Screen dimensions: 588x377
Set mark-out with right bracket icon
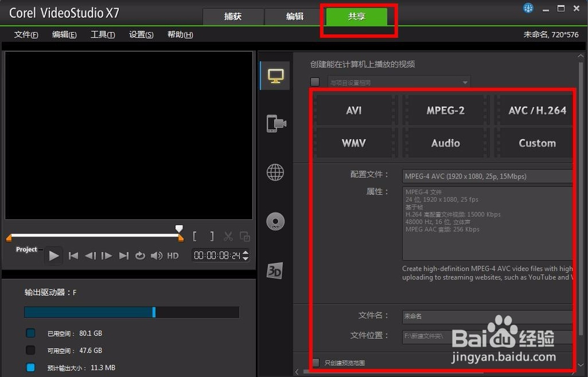pos(212,236)
